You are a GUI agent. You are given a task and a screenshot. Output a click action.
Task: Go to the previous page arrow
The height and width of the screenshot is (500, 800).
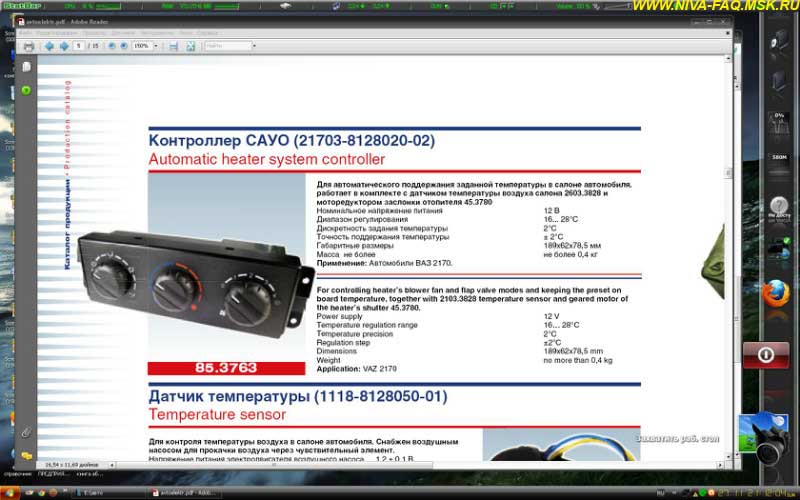pyautogui.click(x=49, y=46)
